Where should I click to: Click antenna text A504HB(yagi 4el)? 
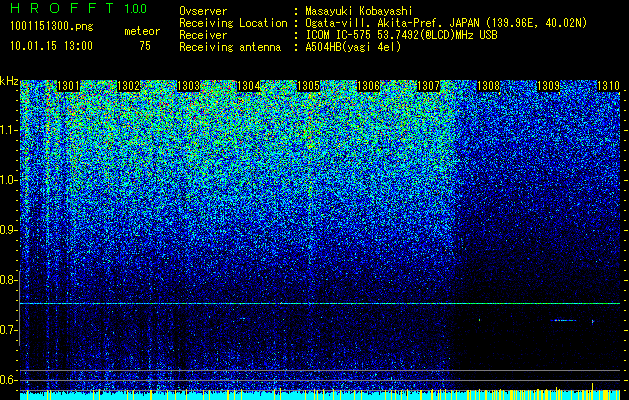click(x=353, y=47)
